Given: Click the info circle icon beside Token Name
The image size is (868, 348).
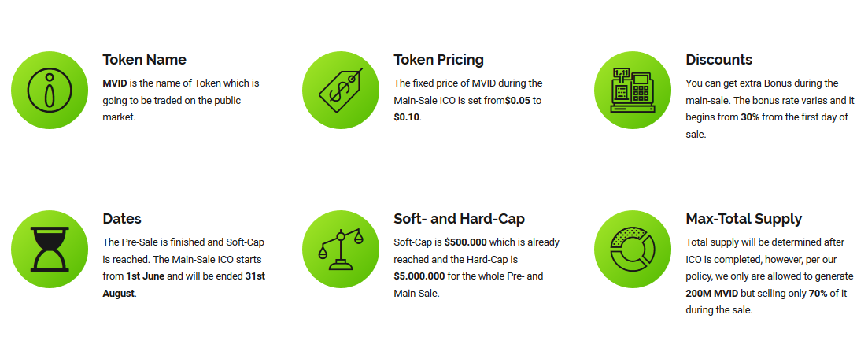Looking at the screenshot, I should (x=50, y=90).
